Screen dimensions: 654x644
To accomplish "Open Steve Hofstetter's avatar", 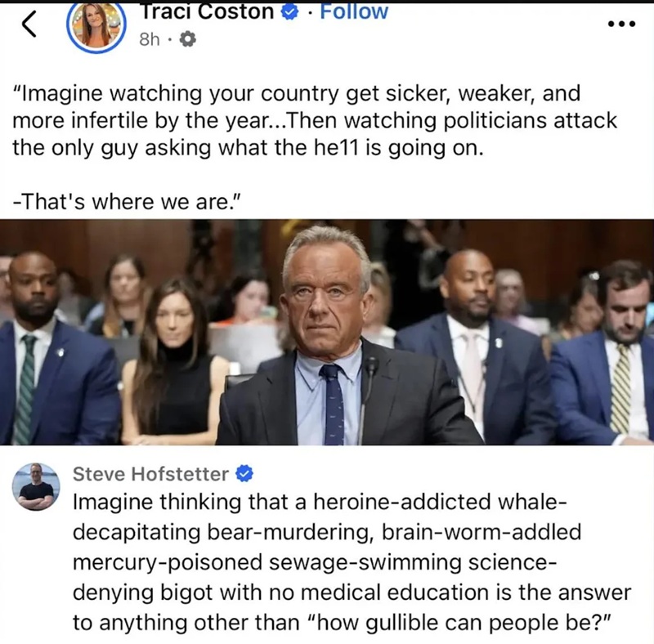I will [36, 487].
